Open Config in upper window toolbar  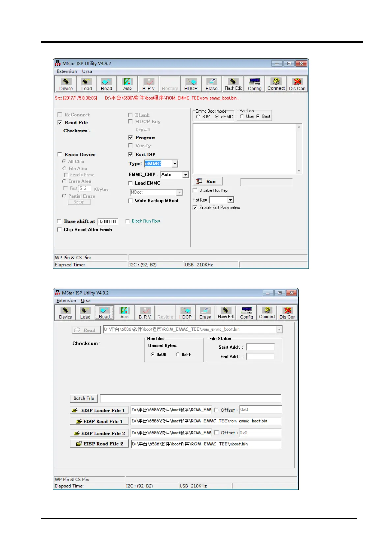[x=254, y=84]
